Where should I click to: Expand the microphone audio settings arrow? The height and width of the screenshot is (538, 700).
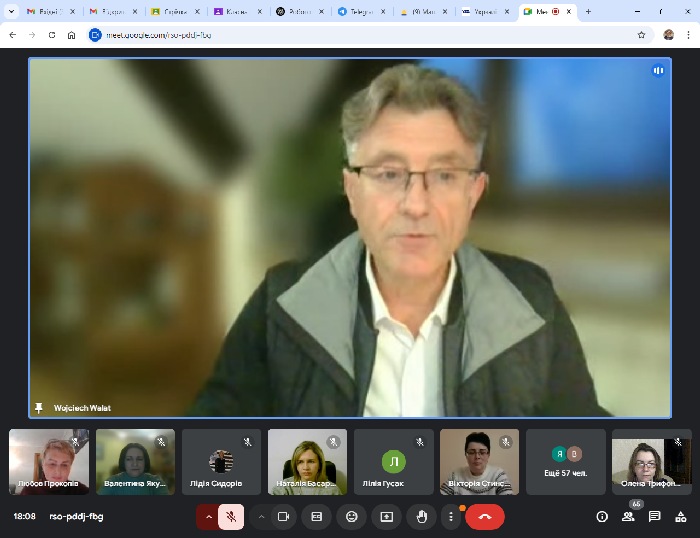click(x=208, y=517)
